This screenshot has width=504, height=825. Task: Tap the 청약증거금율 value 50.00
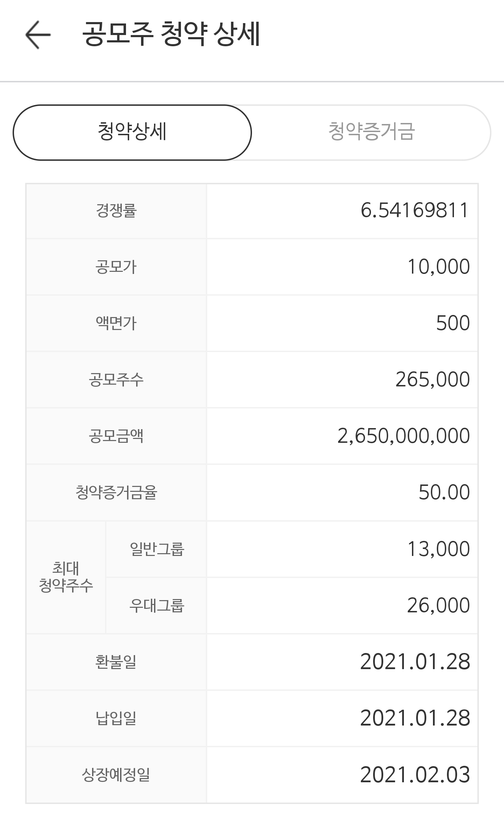[x=444, y=493]
